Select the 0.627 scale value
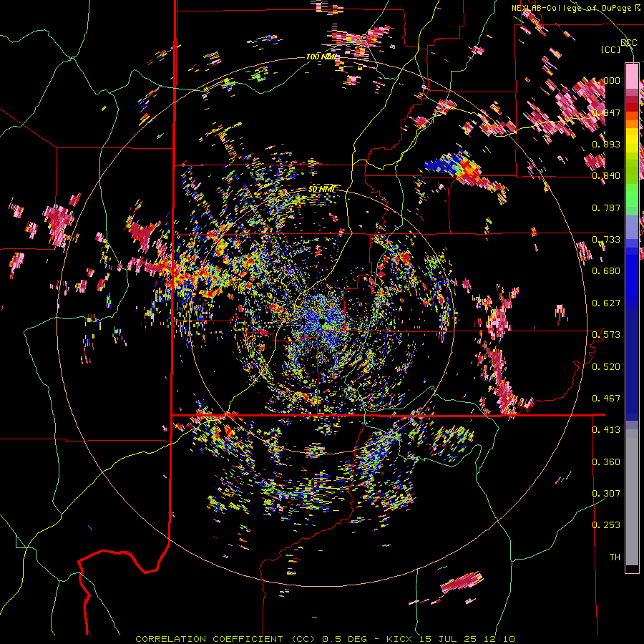 (606, 303)
